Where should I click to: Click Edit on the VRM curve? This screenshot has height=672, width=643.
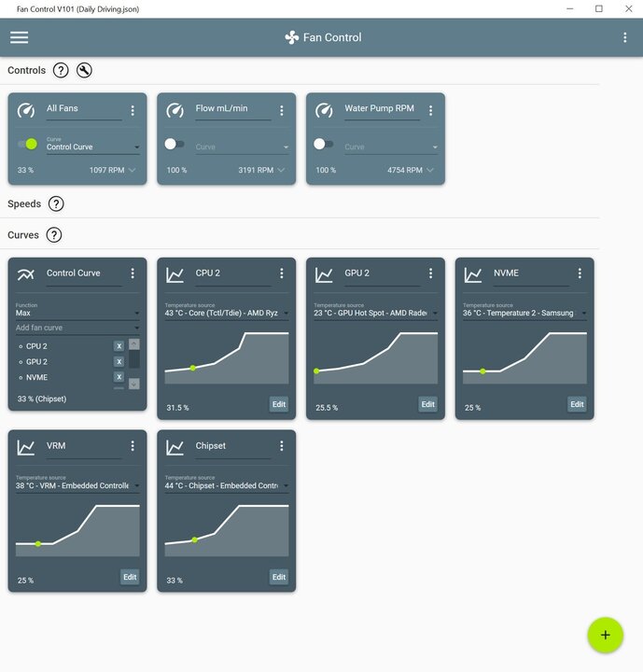pos(130,577)
